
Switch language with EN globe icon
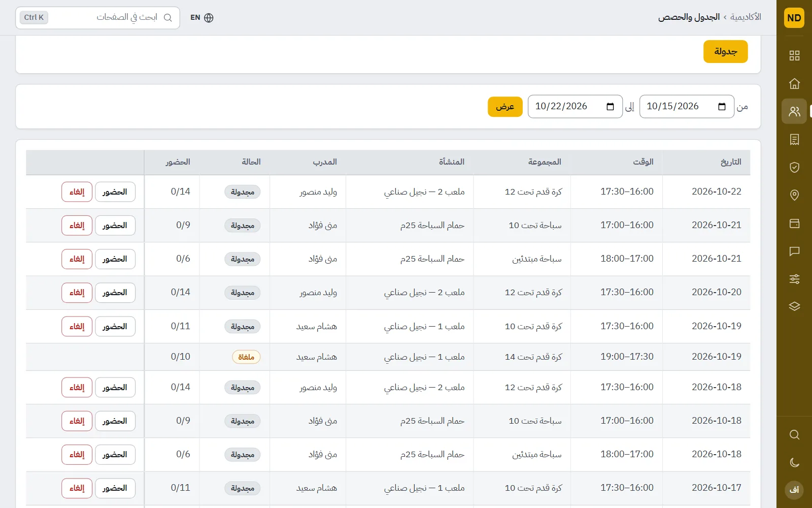[x=202, y=18]
